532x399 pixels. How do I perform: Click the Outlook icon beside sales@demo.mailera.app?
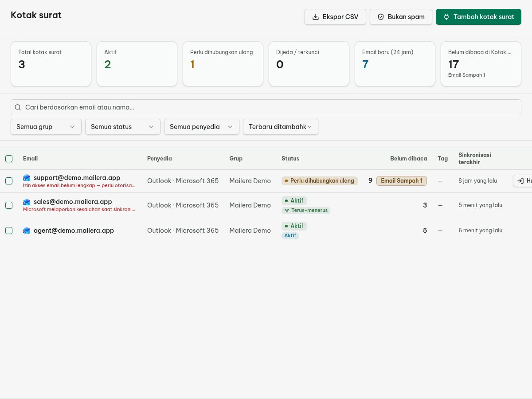coord(27,202)
